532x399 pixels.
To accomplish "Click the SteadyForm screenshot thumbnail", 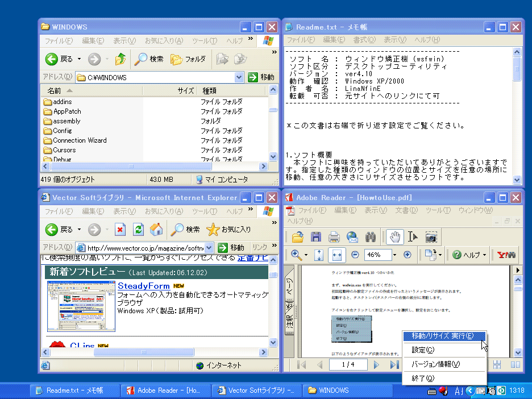I will tap(81, 306).
